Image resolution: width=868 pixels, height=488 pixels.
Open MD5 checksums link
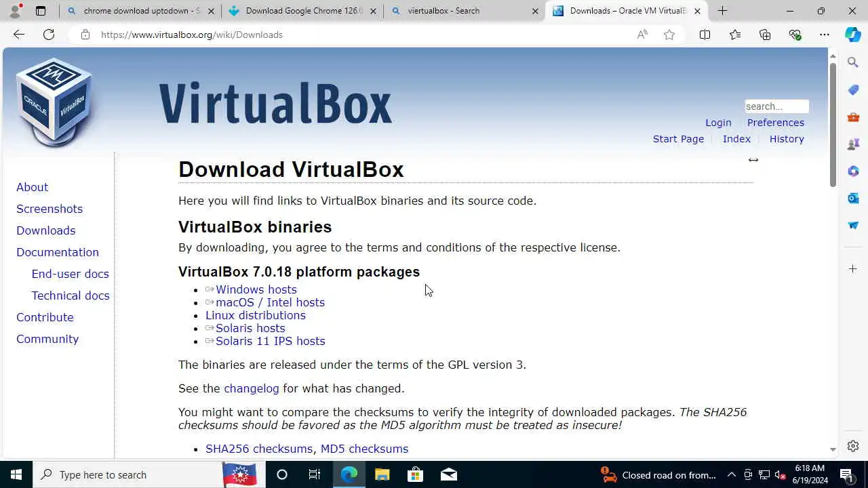364,449
